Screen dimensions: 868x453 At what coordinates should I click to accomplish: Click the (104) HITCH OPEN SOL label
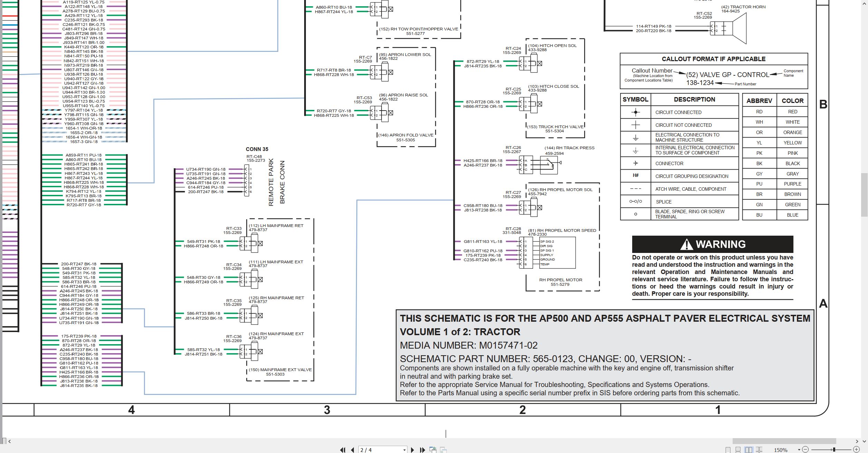click(x=552, y=46)
